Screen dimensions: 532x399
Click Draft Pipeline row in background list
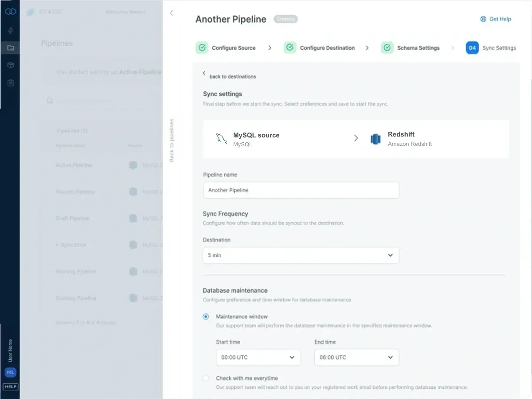pos(102,218)
